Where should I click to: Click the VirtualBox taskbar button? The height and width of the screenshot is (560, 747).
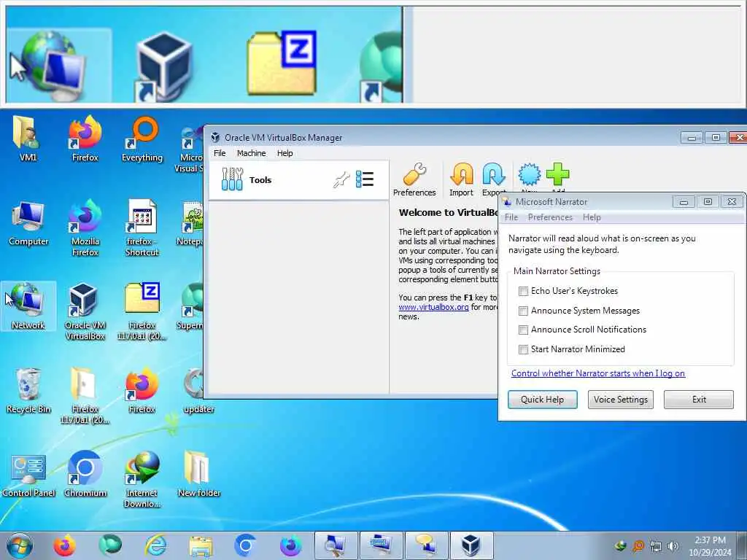[472, 545]
